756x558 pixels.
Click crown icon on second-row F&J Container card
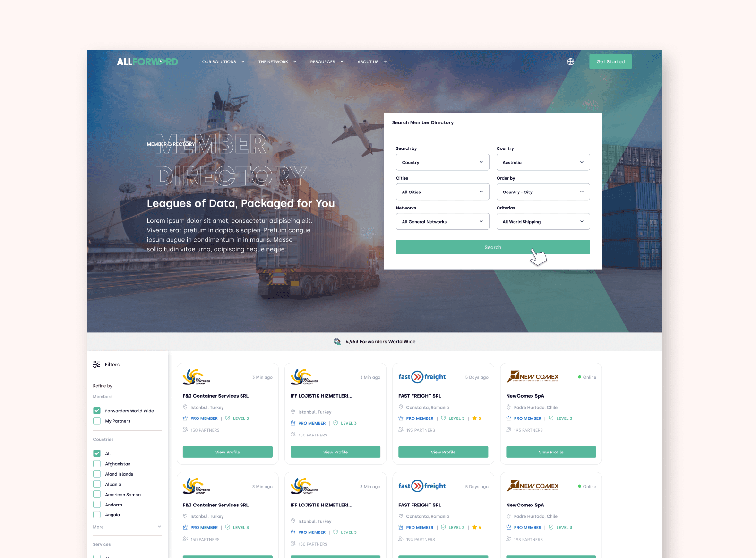coord(185,527)
